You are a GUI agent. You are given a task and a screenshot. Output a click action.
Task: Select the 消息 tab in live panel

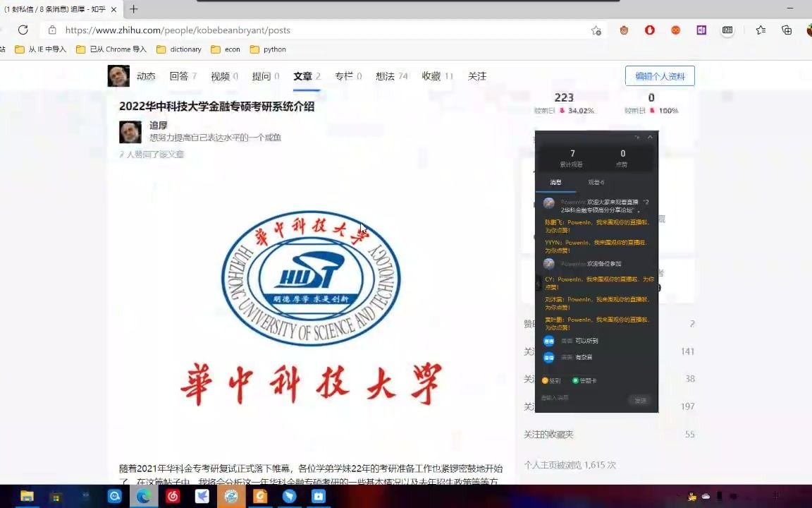[x=555, y=183]
